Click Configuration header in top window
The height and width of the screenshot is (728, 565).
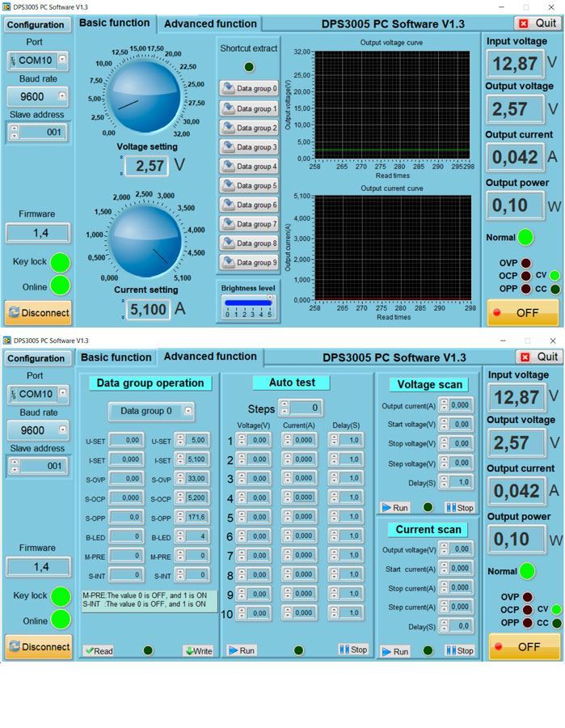click(36, 24)
